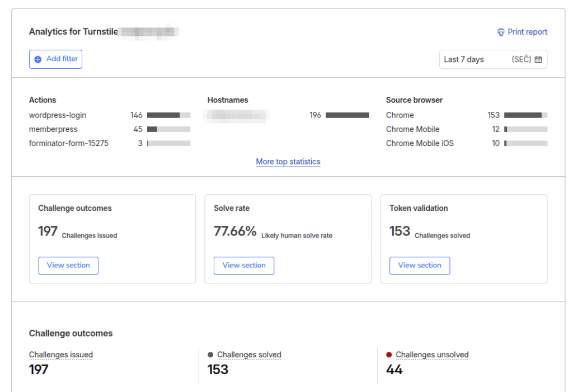Click the Add filter button
This screenshot has width=573, height=392.
[55, 59]
